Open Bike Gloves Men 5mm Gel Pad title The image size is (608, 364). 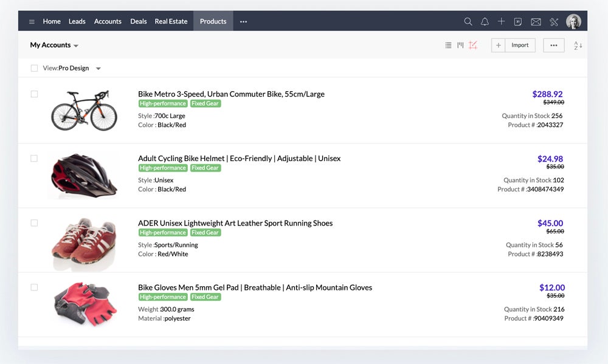click(255, 287)
